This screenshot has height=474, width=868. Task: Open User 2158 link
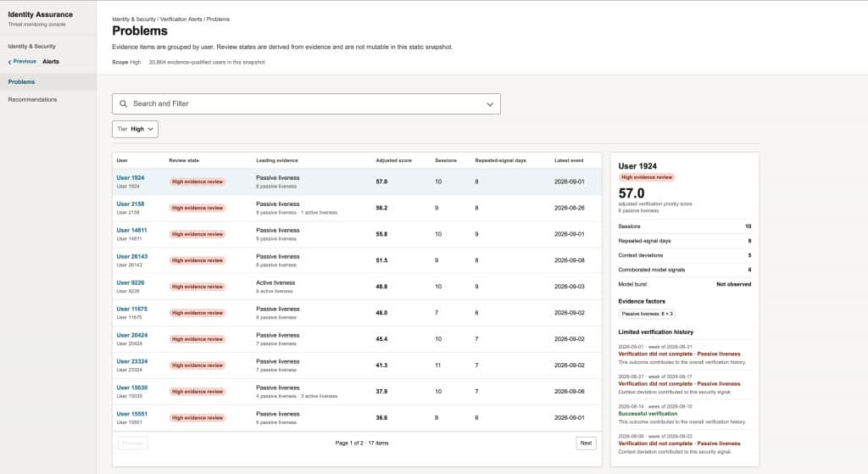(x=130, y=204)
